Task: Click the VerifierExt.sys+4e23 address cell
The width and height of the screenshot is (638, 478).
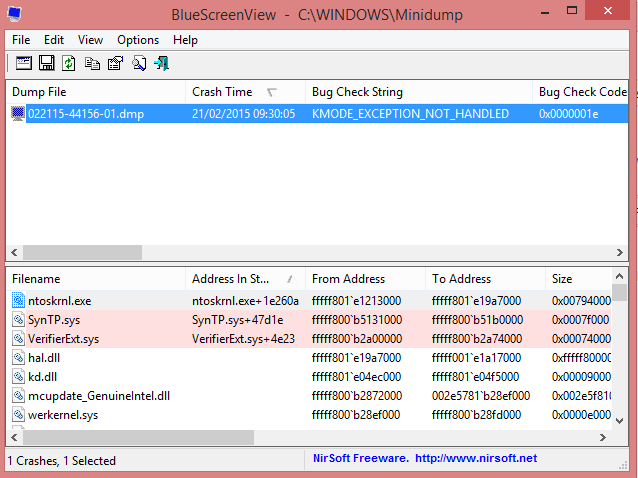Action: [x=243, y=338]
